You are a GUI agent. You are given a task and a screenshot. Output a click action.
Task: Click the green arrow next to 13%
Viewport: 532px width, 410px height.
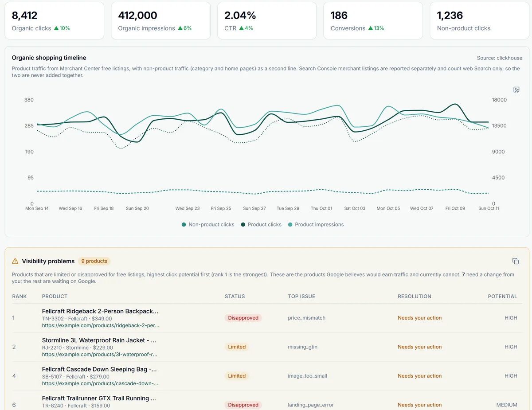click(x=370, y=28)
